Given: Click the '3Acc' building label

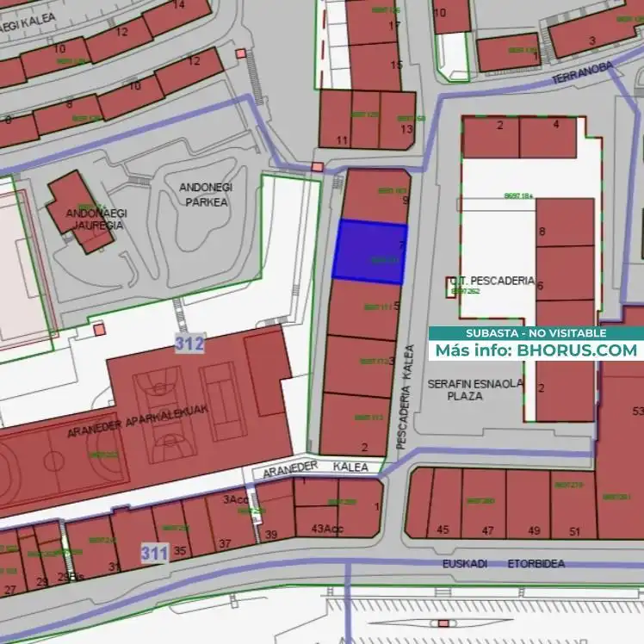Looking at the screenshot, I should [x=236, y=499].
